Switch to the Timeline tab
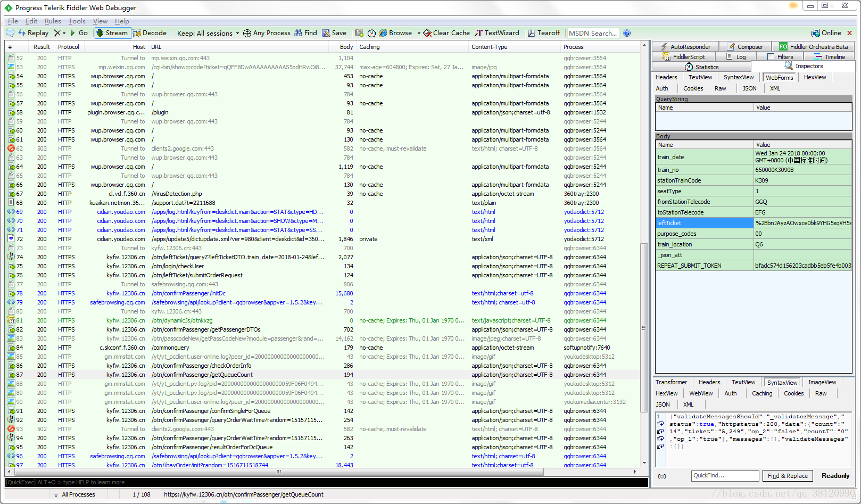Image resolution: width=861 pixels, height=504 pixels. click(830, 57)
